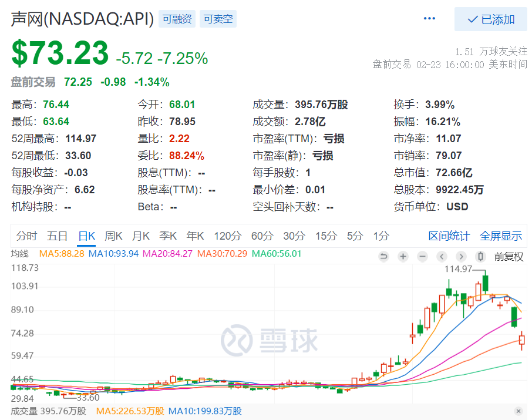
Task: Click the 114.97 high marker on chart
Action: click(458, 269)
